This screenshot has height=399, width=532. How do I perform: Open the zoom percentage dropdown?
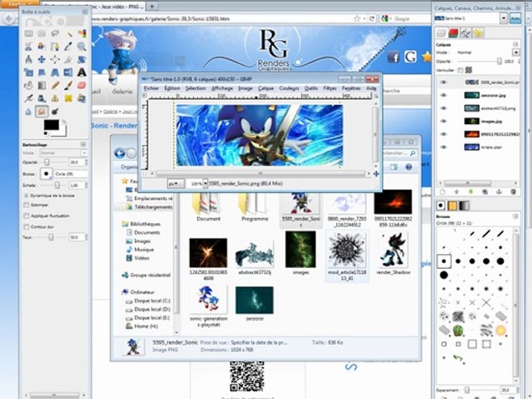[205, 183]
